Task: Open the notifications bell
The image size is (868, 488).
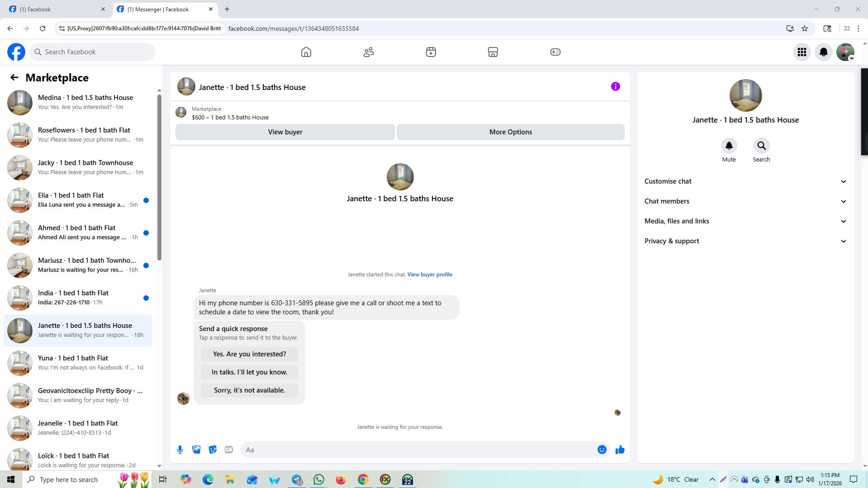Action: coord(824,52)
